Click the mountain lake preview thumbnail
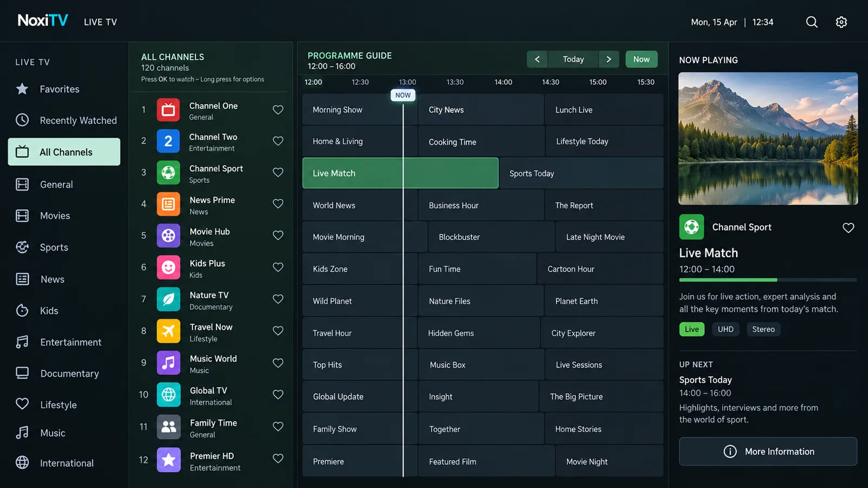Screen dimensions: 868x488 [x=768, y=138]
